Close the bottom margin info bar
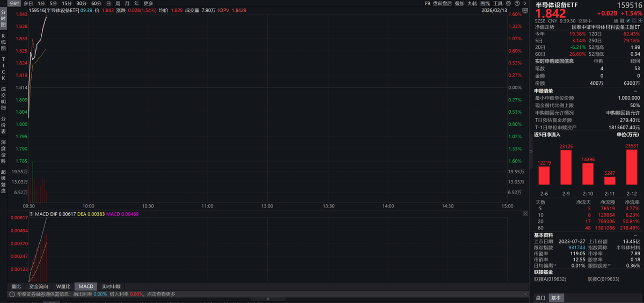This screenshot has width=644, height=303. pos(524,294)
